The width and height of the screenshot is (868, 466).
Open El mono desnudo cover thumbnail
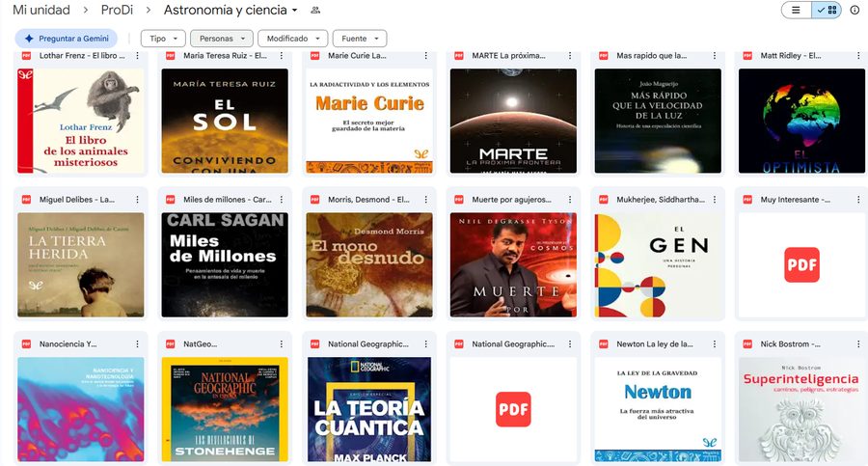coord(369,265)
